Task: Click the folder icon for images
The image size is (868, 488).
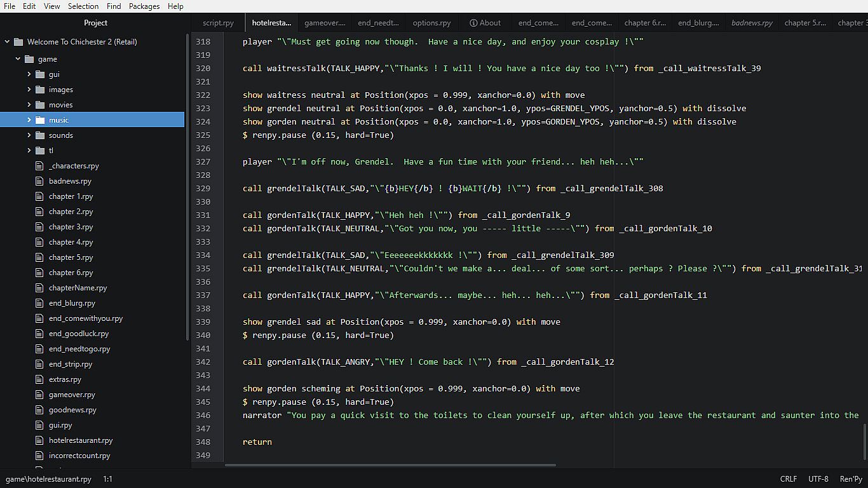Action: (40, 90)
